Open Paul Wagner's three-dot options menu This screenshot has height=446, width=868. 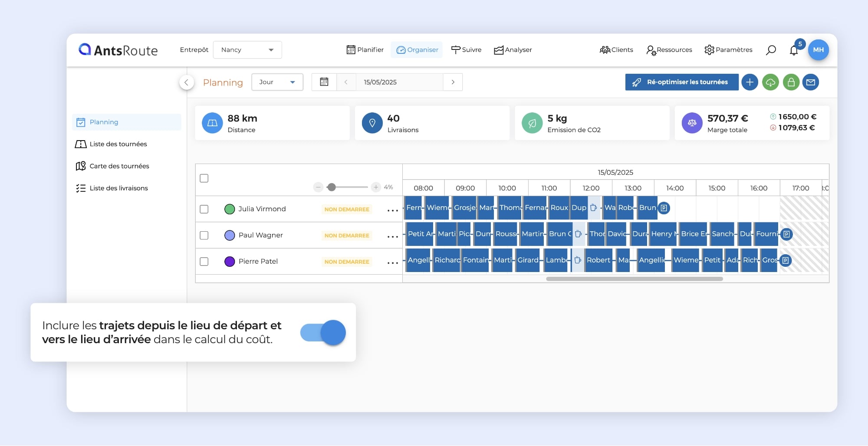click(x=392, y=236)
